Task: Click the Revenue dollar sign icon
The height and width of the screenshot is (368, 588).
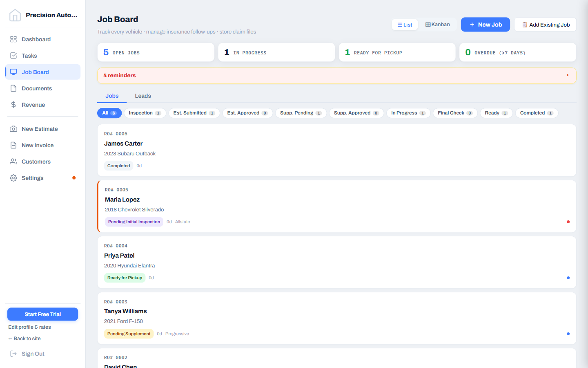Action: 13,105
